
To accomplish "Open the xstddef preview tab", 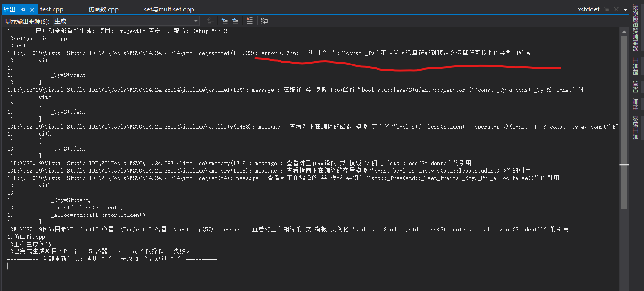I will coord(588,9).
